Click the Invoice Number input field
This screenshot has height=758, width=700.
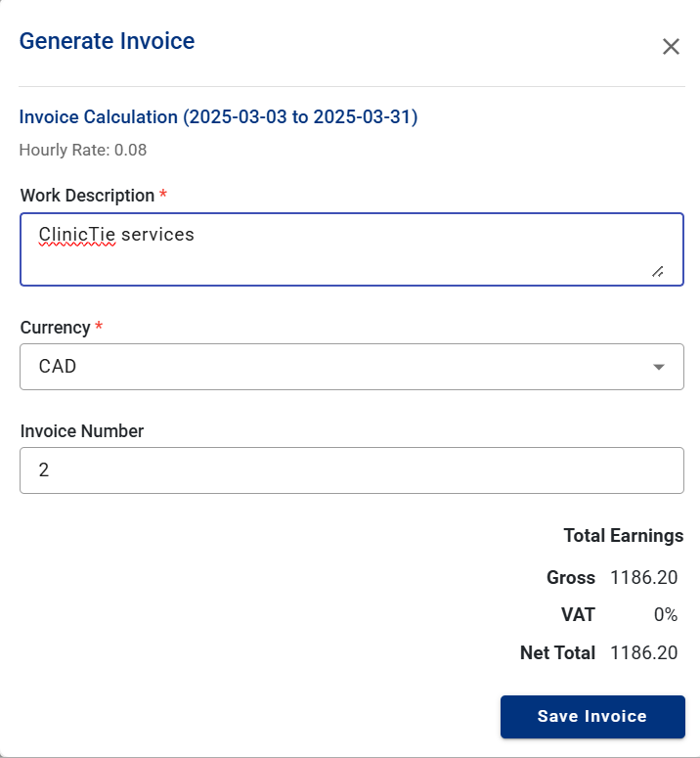pos(352,470)
